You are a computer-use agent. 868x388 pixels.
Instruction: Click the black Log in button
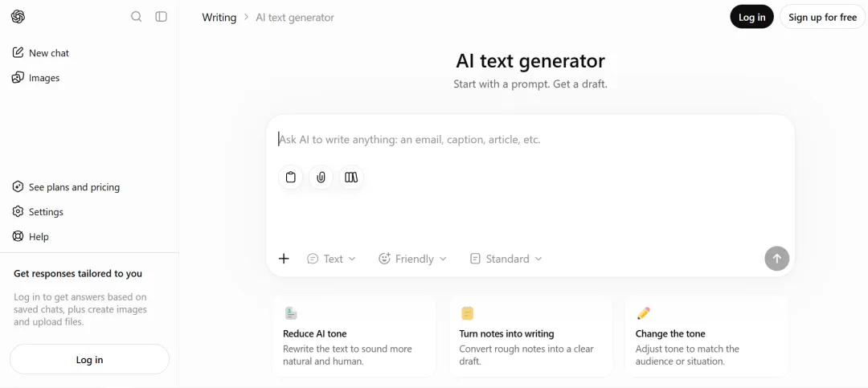(751, 17)
